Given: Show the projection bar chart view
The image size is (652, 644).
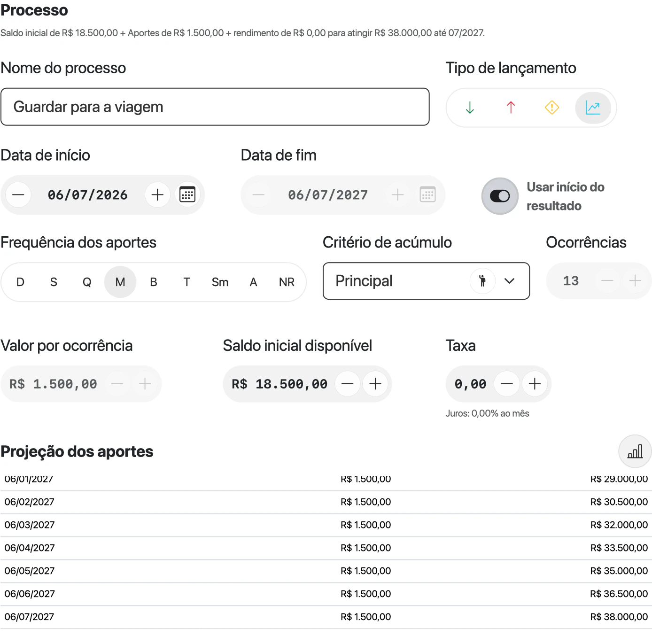Looking at the screenshot, I should pyautogui.click(x=635, y=451).
